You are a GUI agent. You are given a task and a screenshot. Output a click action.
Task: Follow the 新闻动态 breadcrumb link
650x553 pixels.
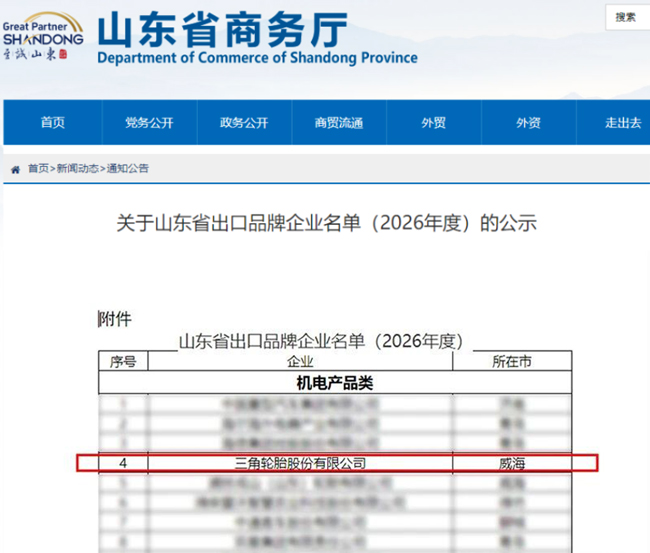point(78,168)
